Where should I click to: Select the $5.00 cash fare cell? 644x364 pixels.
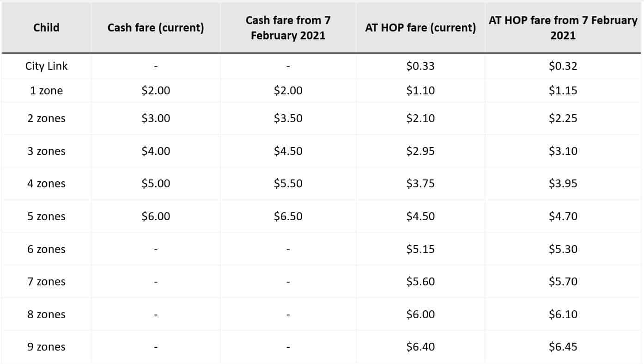pyautogui.click(x=156, y=184)
